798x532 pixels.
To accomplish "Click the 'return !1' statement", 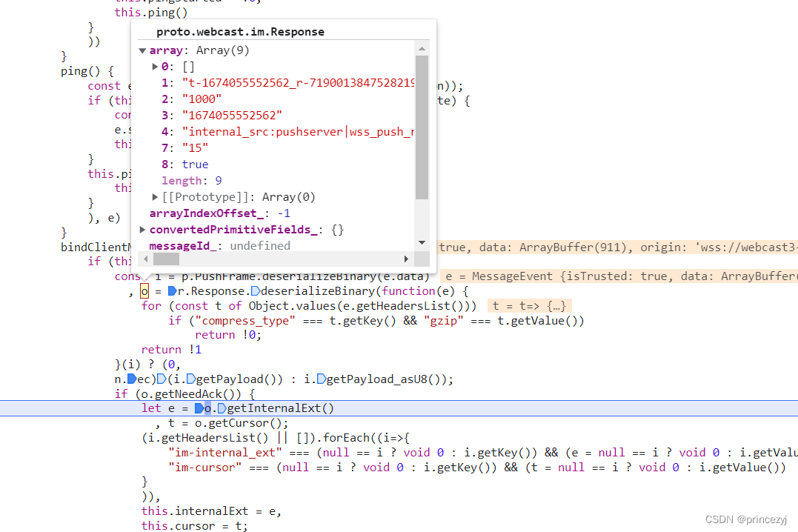I will point(171,350).
